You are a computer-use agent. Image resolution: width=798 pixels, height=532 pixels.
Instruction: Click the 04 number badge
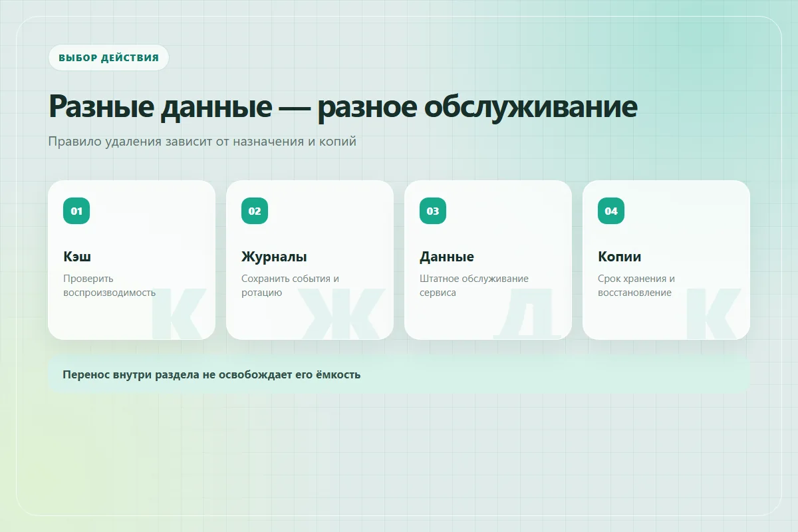[611, 211]
